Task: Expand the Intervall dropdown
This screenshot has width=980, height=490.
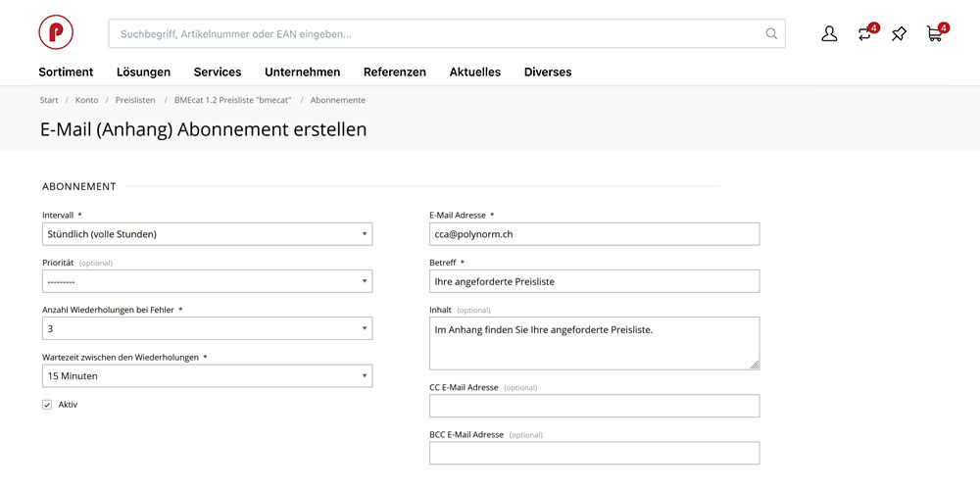Action: 207,234
